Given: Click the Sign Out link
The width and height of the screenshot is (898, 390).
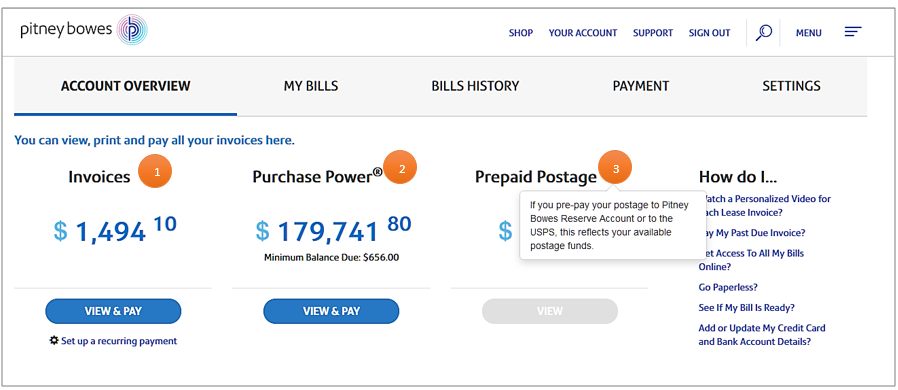Looking at the screenshot, I should 710,33.
